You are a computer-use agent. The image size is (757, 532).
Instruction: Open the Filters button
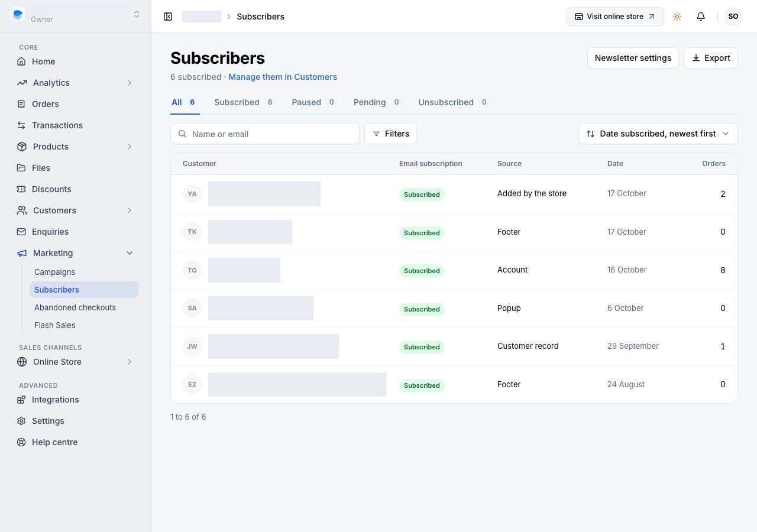(x=390, y=134)
